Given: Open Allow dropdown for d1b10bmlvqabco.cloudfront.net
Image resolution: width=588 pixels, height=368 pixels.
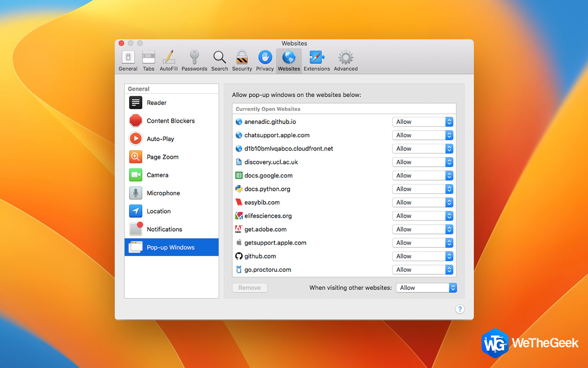Looking at the screenshot, I should pos(423,149).
